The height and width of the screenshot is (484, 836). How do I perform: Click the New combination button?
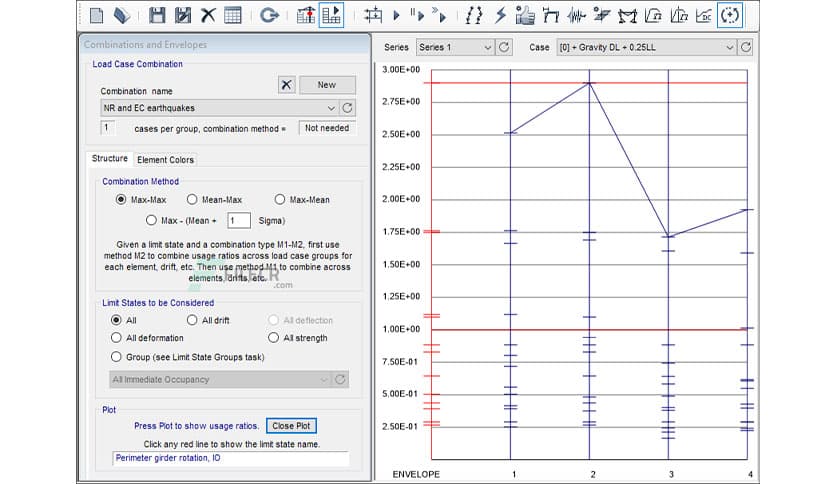pyautogui.click(x=326, y=85)
